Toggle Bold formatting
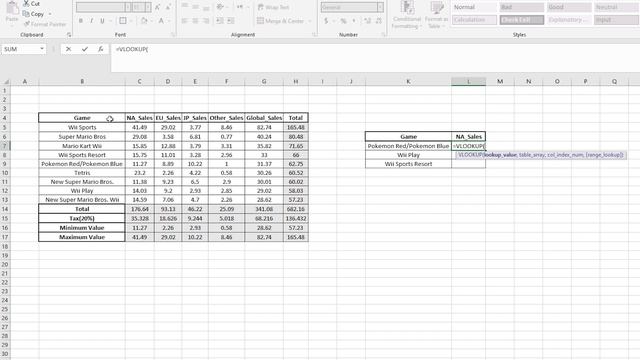Image resolution: width=640 pixels, height=360 pixels. (81, 21)
